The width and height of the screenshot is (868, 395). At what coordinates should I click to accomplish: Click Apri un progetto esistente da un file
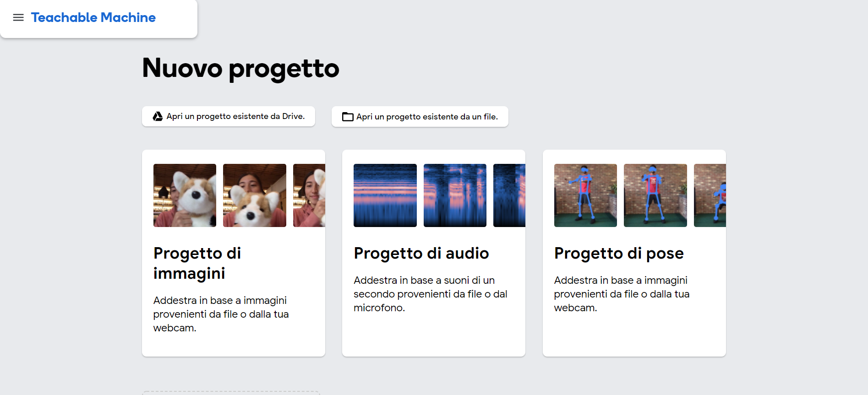420,117
